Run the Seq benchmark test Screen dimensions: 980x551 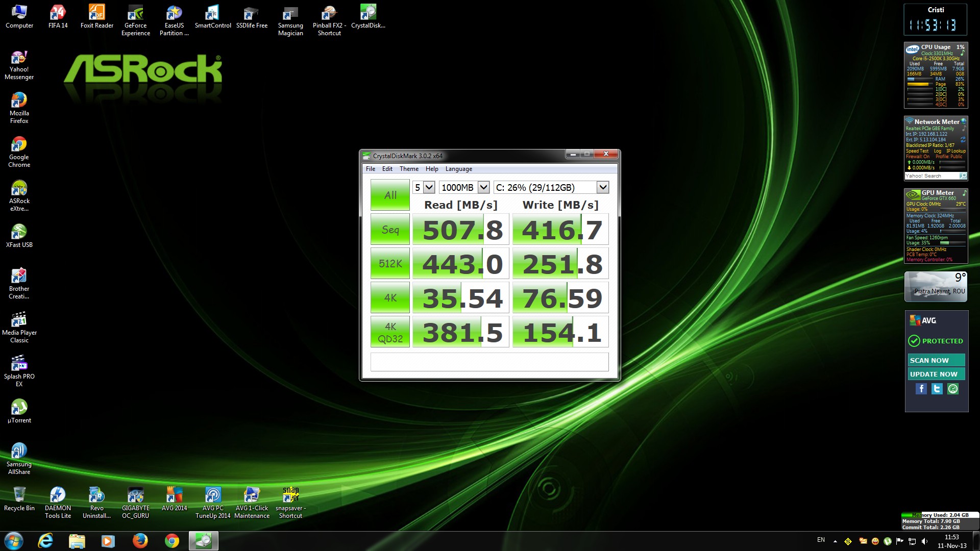click(390, 230)
